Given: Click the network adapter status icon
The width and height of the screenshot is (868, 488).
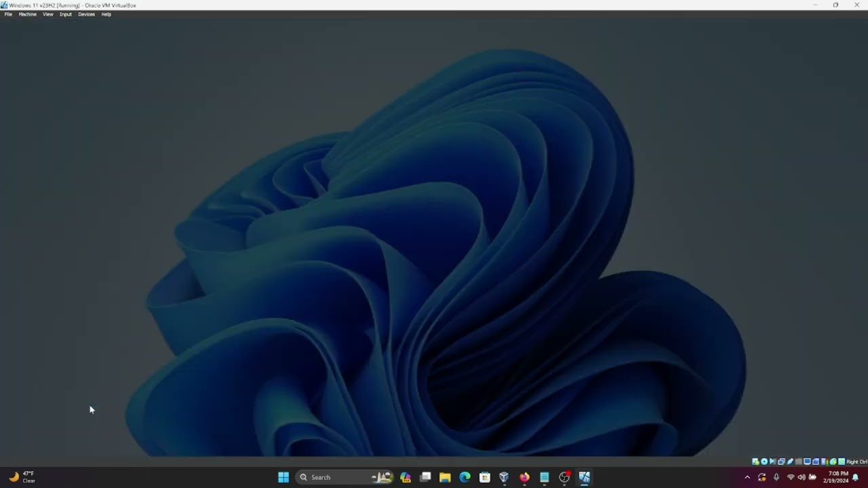Looking at the screenshot, I should pos(781,462).
